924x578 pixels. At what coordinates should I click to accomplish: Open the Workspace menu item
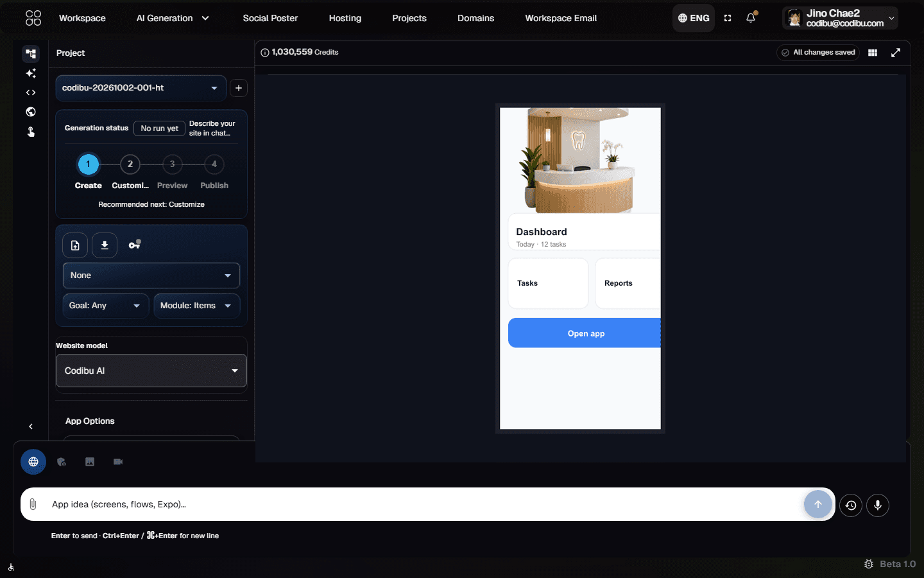(82, 18)
